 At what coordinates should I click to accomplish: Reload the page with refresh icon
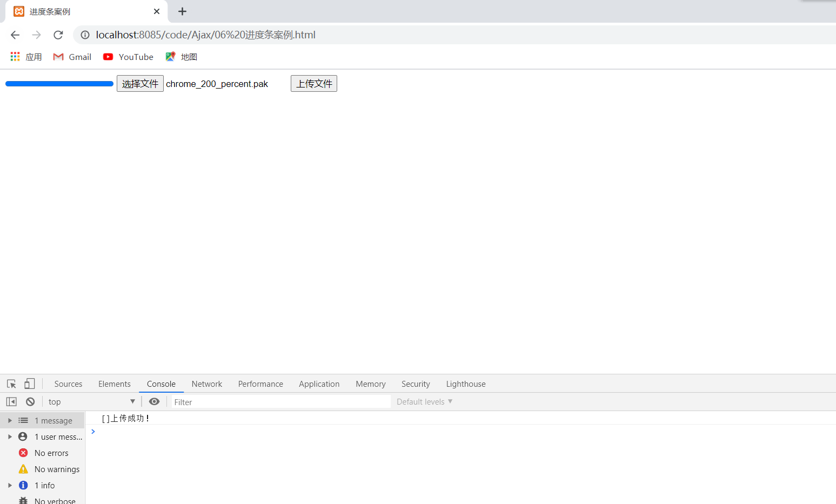(x=58, y=35)
